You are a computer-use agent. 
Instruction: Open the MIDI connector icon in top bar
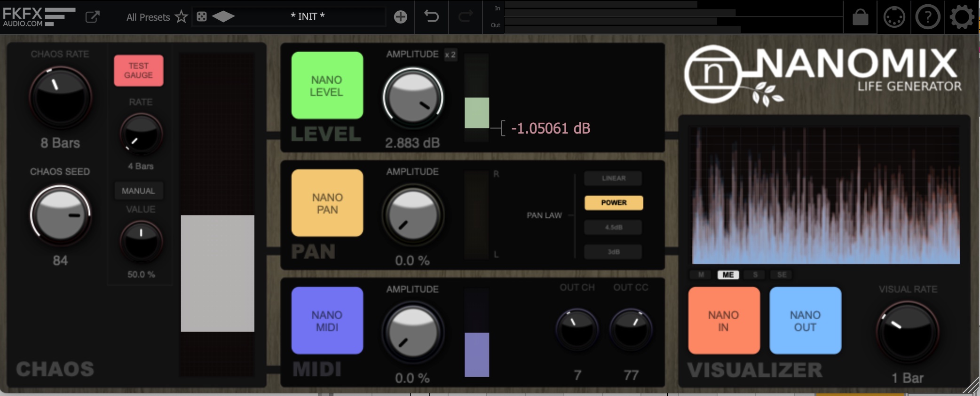click(x=894, y=17)
